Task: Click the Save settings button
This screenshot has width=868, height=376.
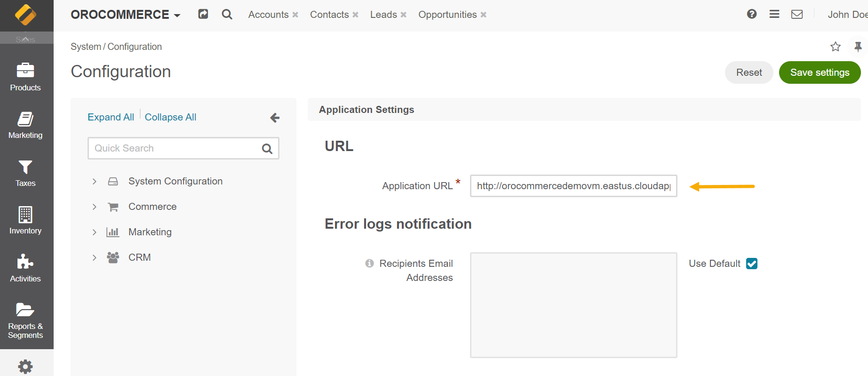Action: pyautogui.click(x=820, y=72)
